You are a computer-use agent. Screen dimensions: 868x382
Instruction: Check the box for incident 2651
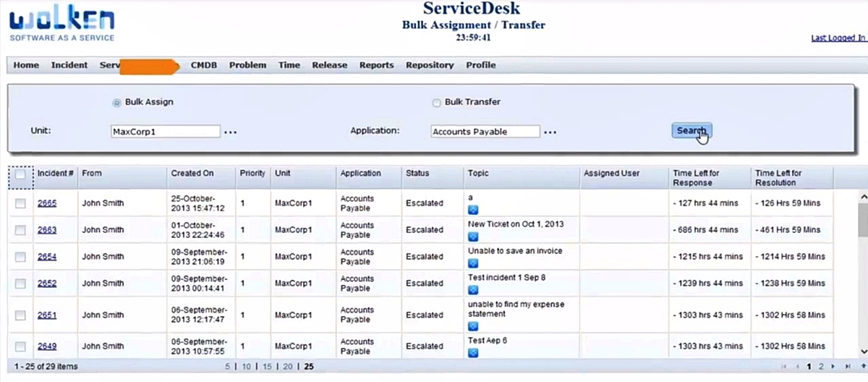tap(20, 315)
